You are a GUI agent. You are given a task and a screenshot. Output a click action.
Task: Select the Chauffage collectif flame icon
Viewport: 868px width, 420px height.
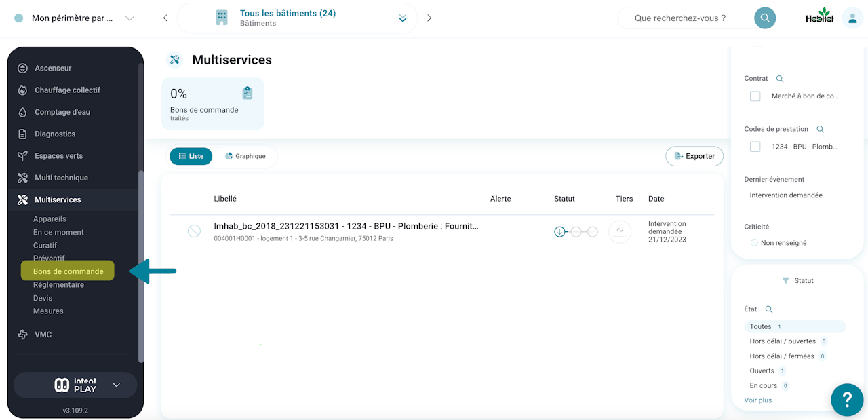point(22,90)
